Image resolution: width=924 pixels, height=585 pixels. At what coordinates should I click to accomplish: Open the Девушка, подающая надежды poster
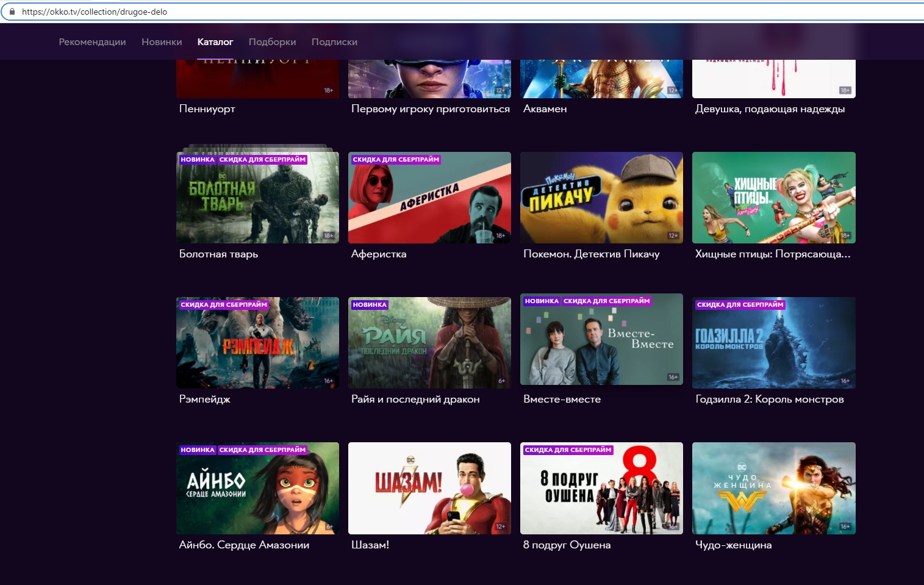[773, 79]
